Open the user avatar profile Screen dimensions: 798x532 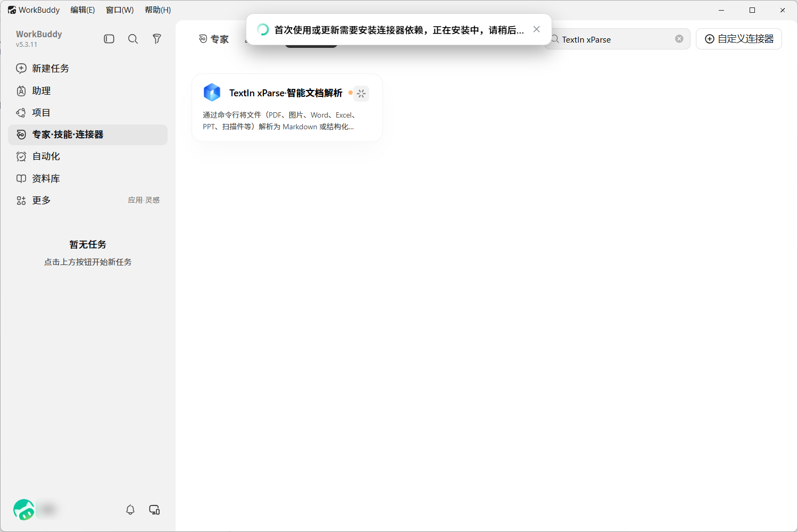(24, 510)
